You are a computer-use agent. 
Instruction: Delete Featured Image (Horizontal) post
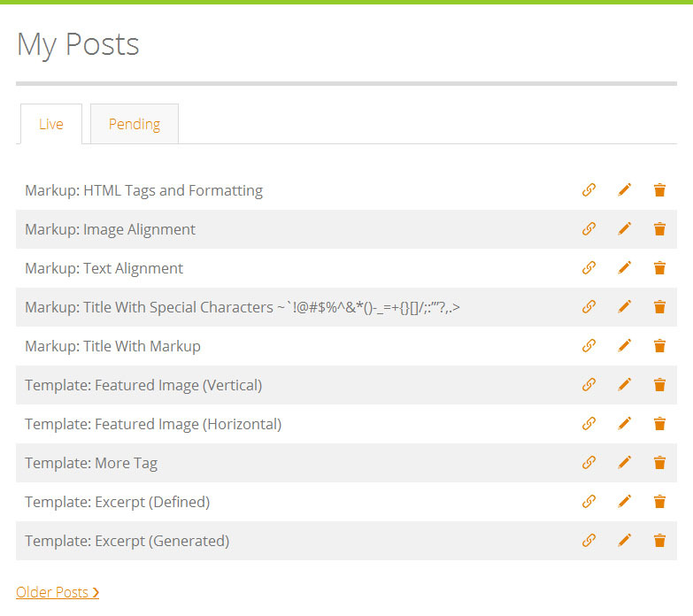659,423
